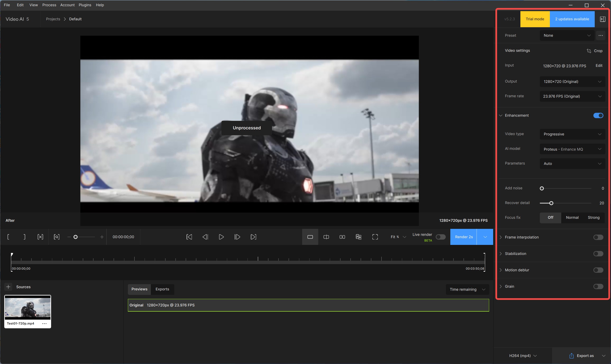Open the Process menu

pyautogui.click(x=49, y=5)
